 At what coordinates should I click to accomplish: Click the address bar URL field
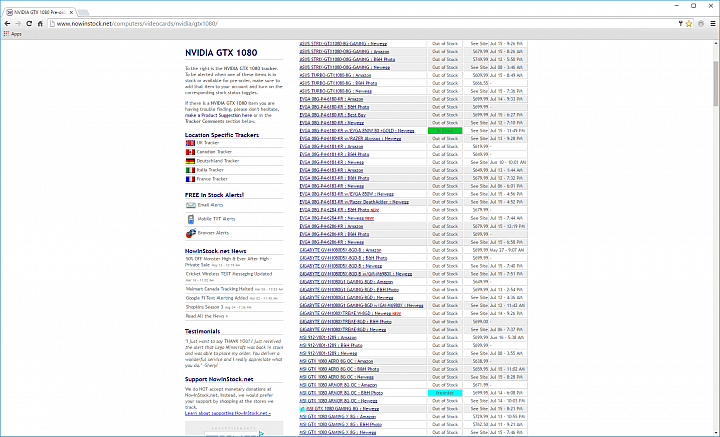click(363, 23)
